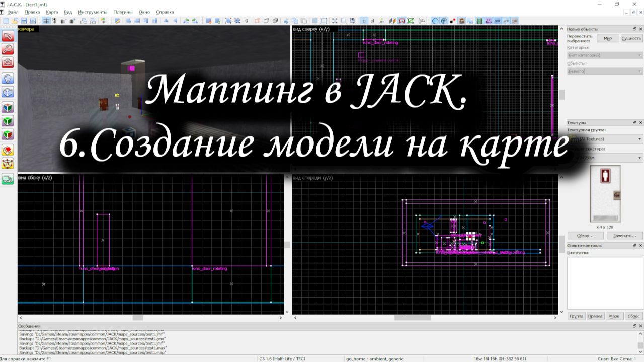Click the Группа filter button
The height and width of the screenshot is (362, 644).
(x=576, y=316)
